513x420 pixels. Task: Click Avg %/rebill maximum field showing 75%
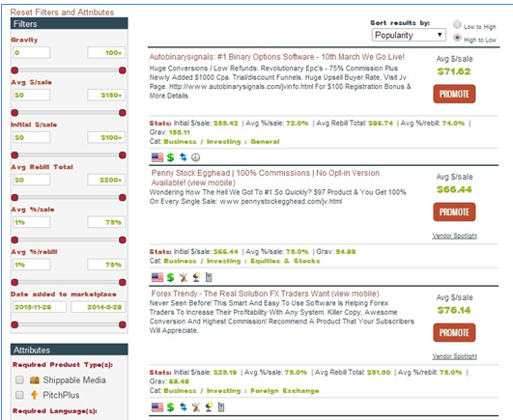tap(106, 265)
